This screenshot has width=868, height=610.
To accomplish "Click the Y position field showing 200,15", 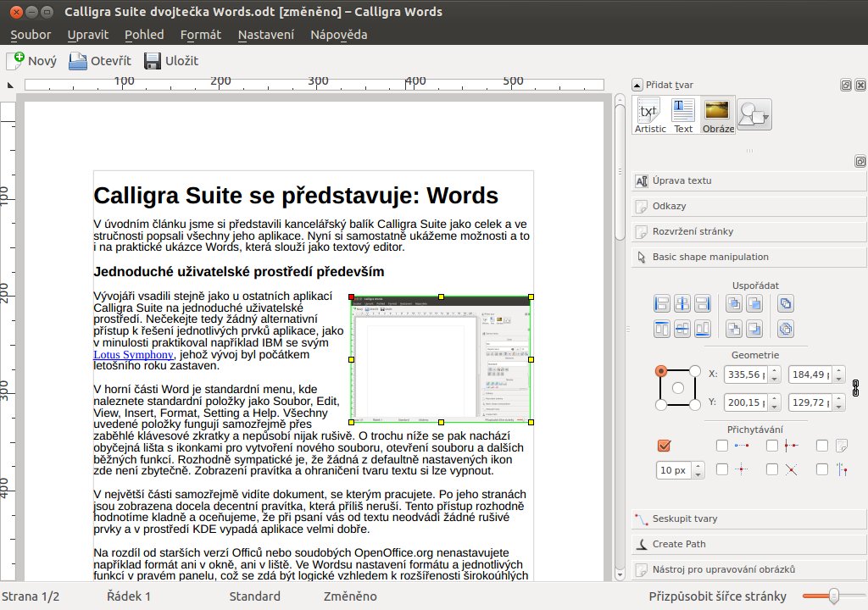I will (x=746, y=402).
